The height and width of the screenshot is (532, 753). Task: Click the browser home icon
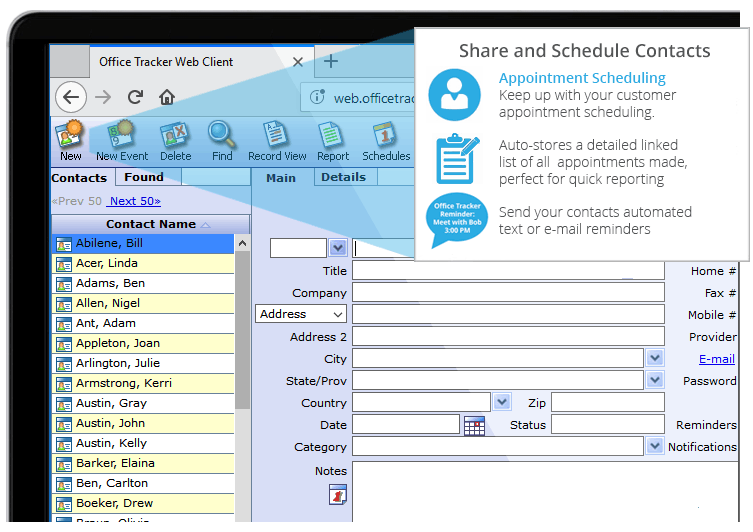click(x=167, y=97)
